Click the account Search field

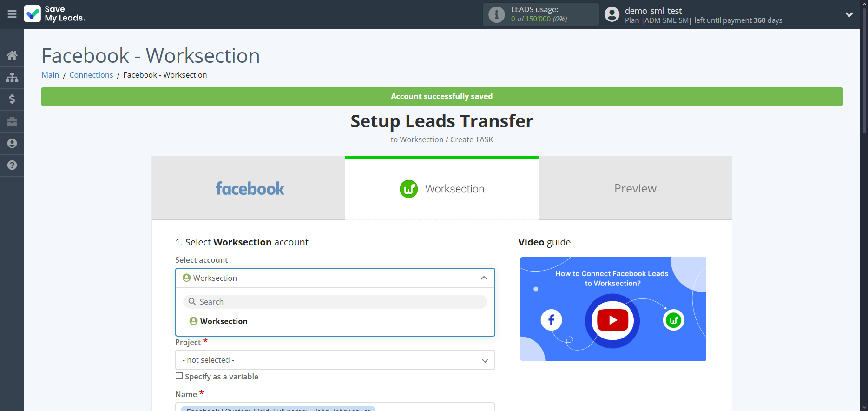tap(335, 302)
